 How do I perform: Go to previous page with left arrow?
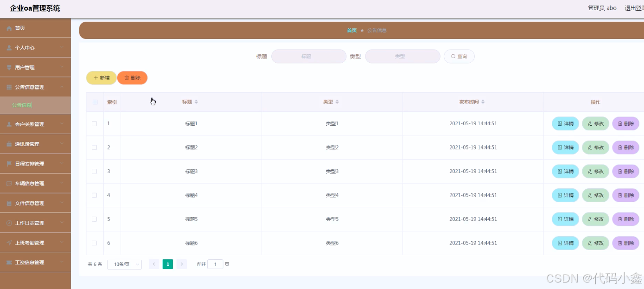click(154, 264)
